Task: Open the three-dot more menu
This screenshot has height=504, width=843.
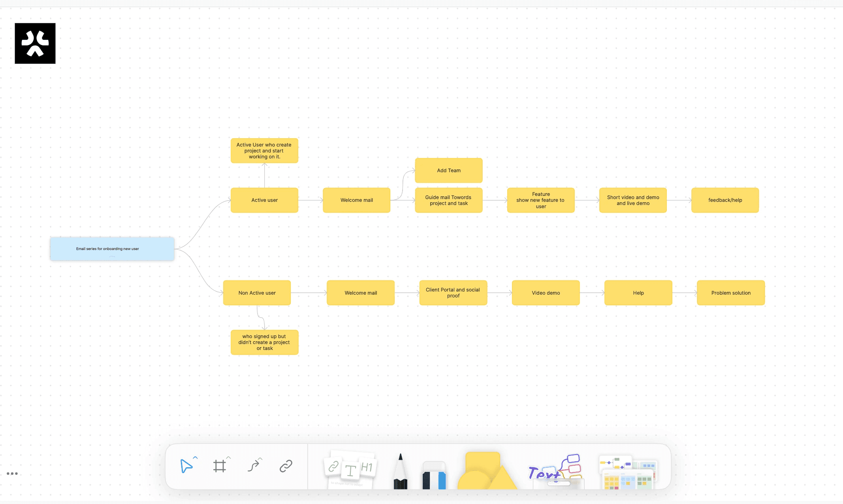Action: (12, 473)
